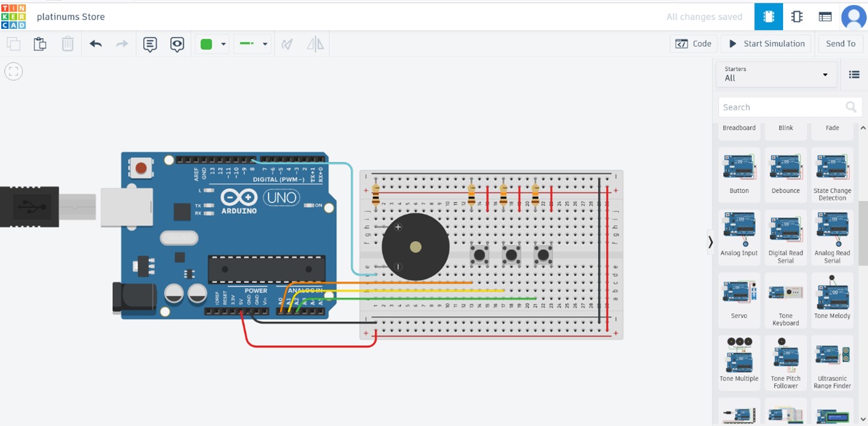The image size is (868, 426).
Task: Click Start Simulation
Action: click(767, 44)
